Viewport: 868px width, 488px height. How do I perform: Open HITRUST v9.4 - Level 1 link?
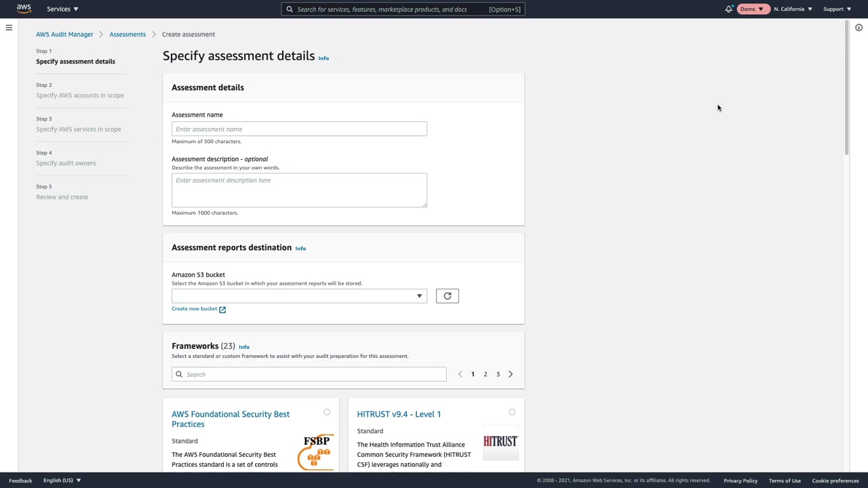point(399,414)
